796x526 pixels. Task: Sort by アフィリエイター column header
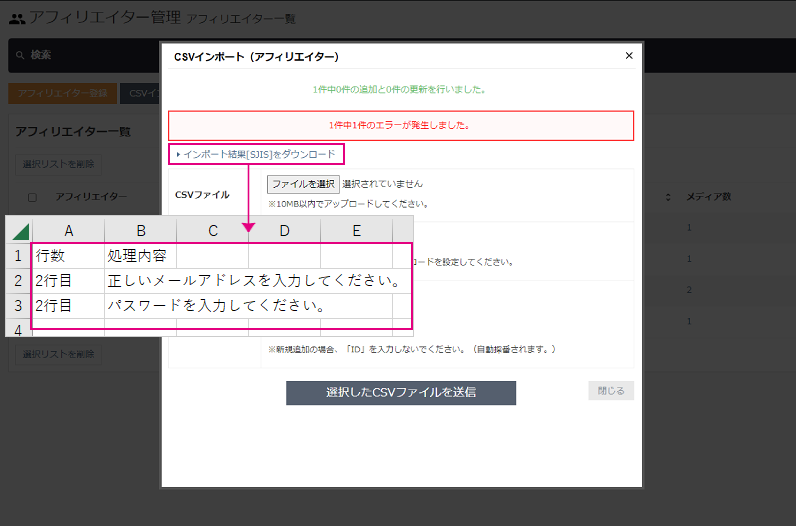[91, 196]
